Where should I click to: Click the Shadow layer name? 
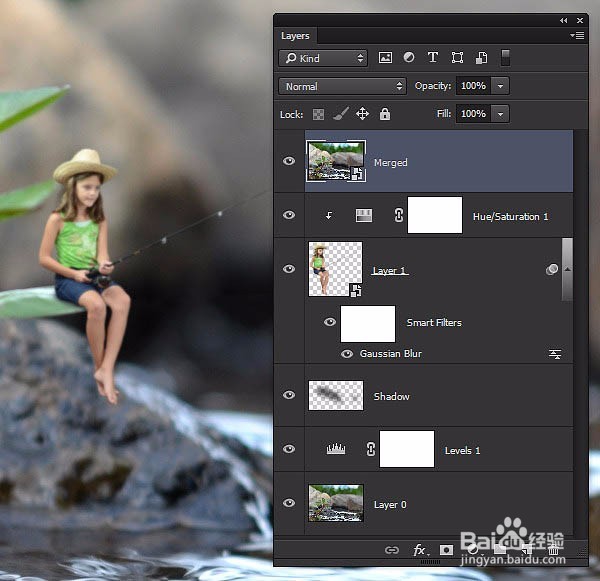pos(391,397)
